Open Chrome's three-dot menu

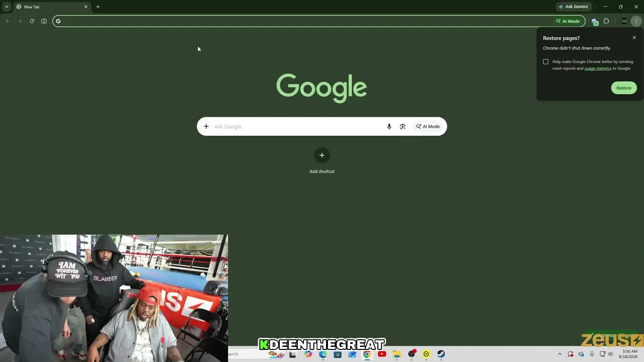pyautogui.click(x=636, y=21)
